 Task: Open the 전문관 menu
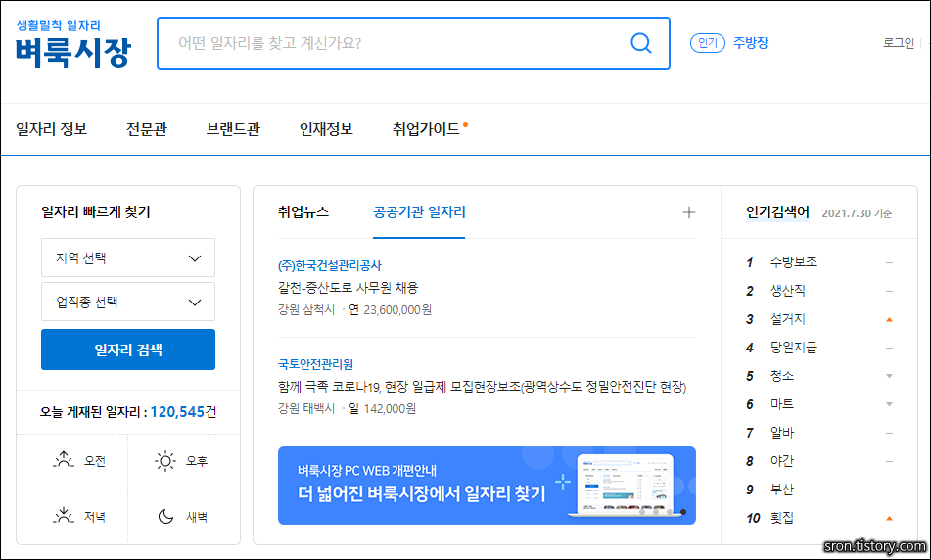pos(147,129)
